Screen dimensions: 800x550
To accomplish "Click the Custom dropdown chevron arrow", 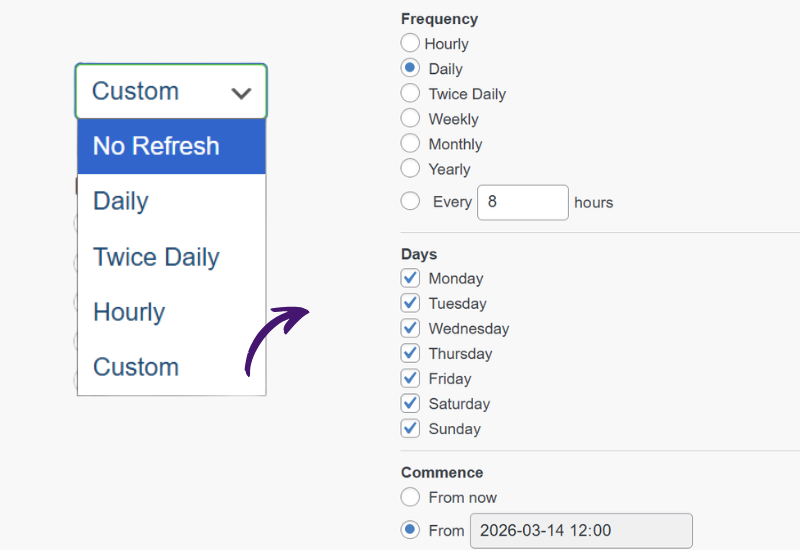I will pyautogui.click(x=241, y=93).
